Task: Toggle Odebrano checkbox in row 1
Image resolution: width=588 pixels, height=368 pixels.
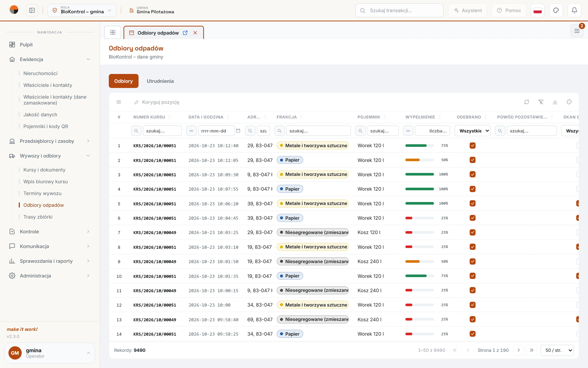Action: (x=472, y=146)
